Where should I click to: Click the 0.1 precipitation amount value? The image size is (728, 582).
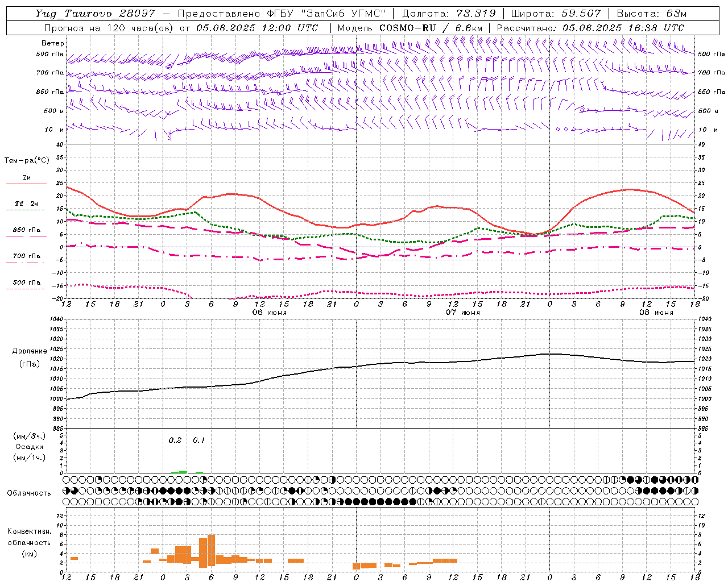point(198,440)
